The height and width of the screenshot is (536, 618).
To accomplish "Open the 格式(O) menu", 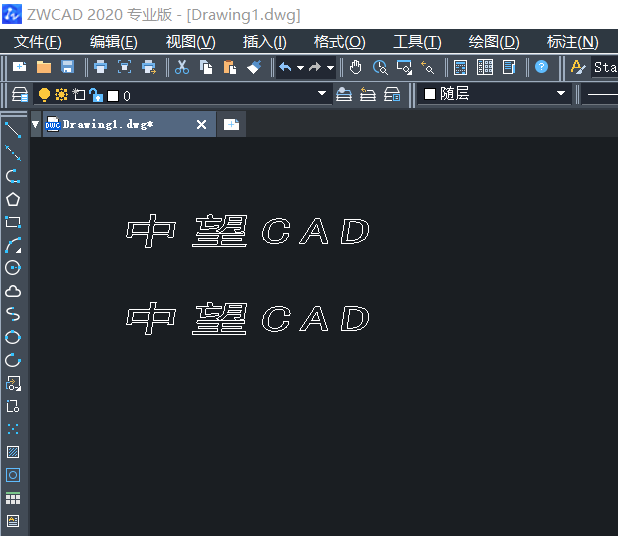I will point(339,41).
